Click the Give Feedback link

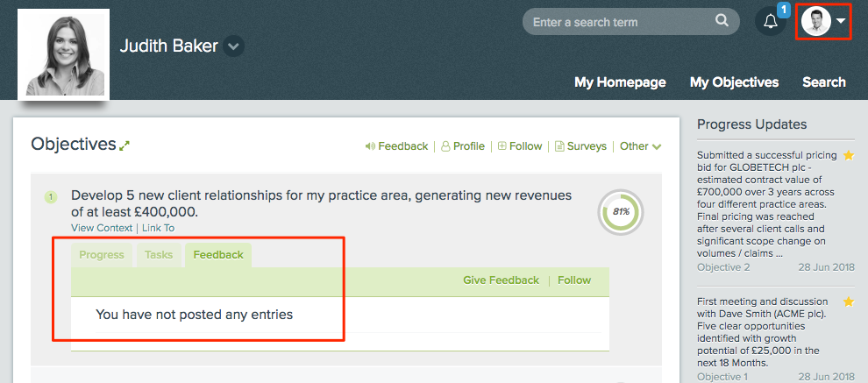coord(501,280)
